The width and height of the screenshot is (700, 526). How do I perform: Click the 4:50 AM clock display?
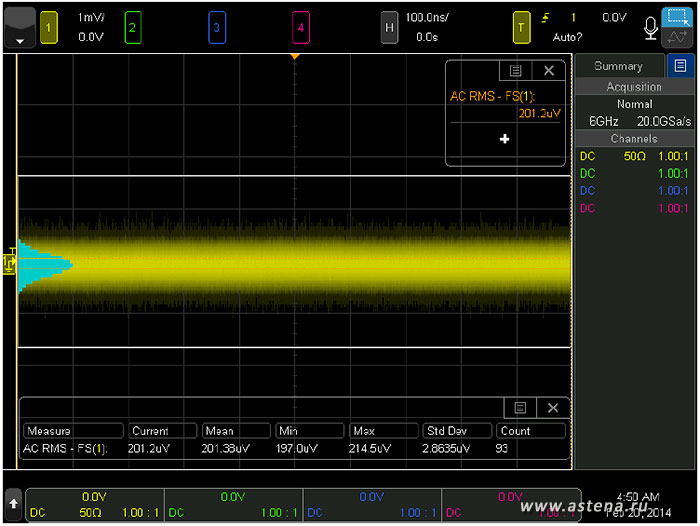pyautogui.click(x=638, y=497)
